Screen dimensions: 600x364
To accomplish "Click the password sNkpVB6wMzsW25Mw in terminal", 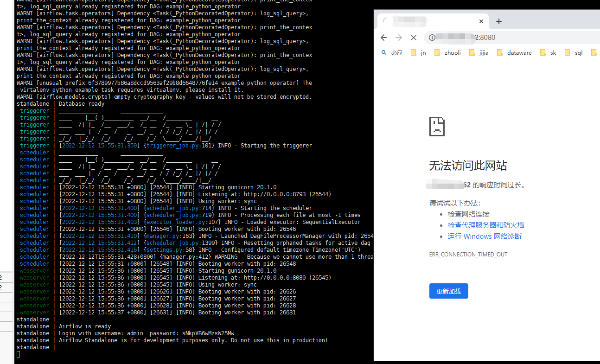I will (x=208, y=333).
